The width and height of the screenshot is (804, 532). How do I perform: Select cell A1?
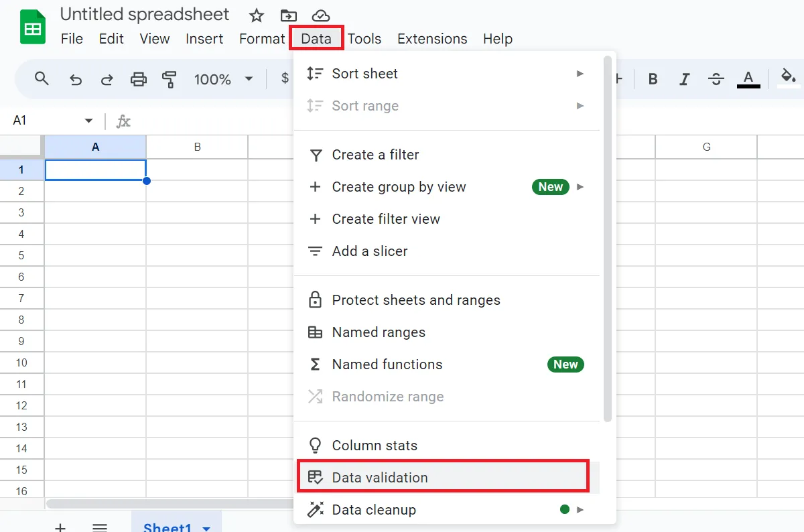(x=95, y=170)
